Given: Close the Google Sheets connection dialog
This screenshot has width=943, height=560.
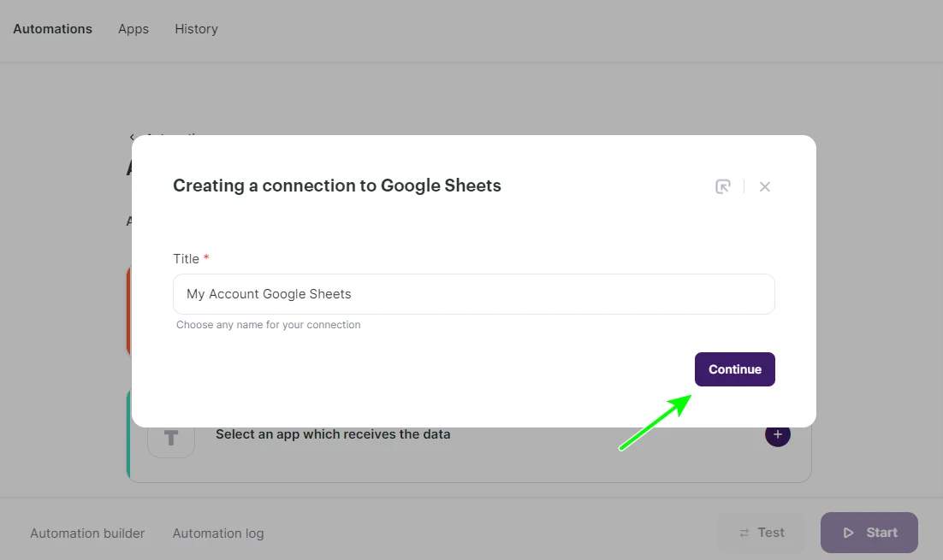Looking at the screenshot, I should 765,186.
